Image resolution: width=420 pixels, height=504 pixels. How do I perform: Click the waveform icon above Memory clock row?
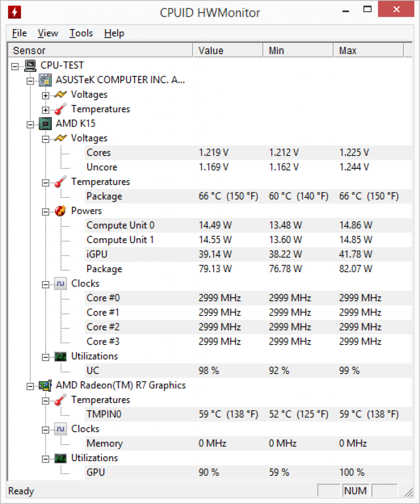[61, 429]
